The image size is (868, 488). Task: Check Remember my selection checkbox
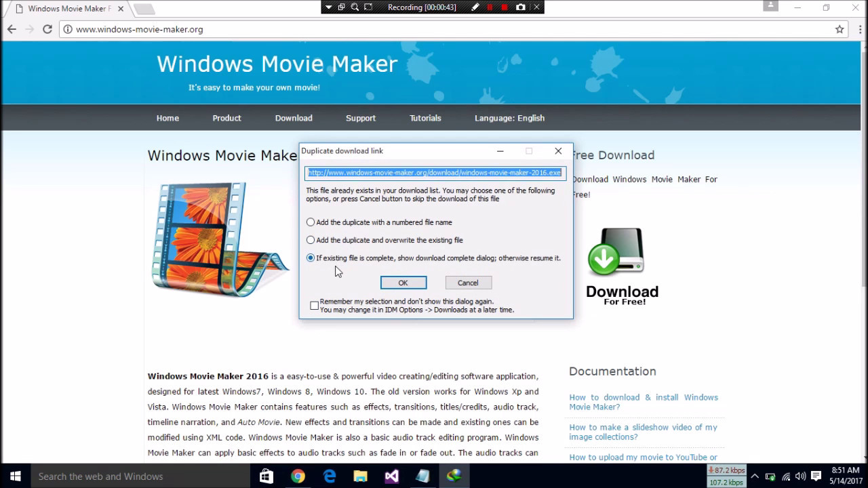(314, 306)
